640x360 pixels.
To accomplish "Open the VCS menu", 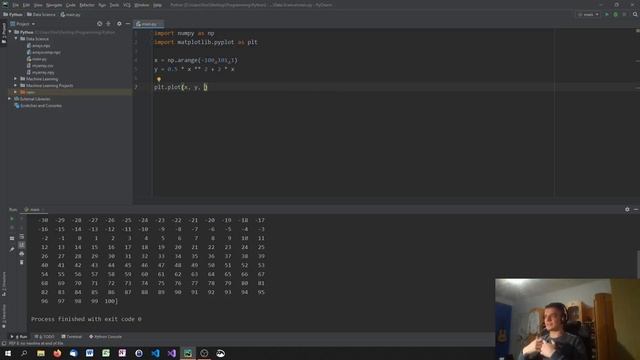I will click(x=127, y=5).
